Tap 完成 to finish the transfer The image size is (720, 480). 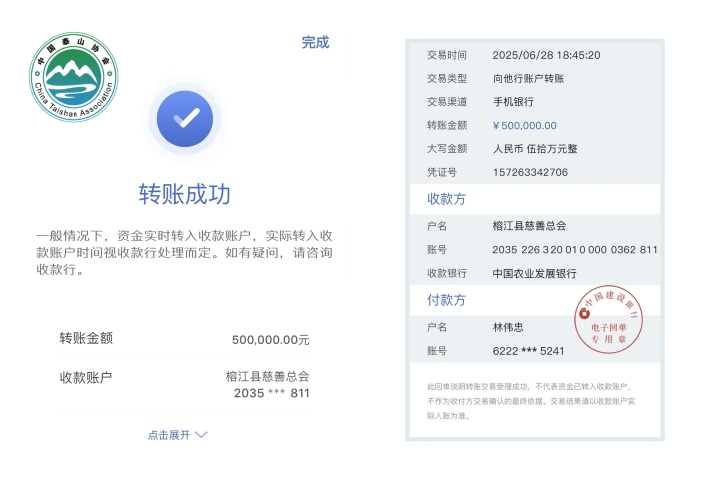click(x=315, y=42)
